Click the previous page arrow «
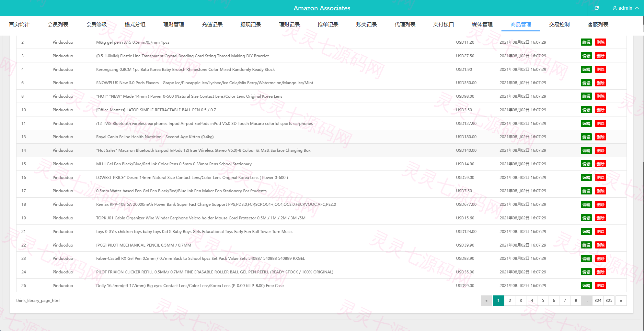This screenshot has height=331, width=644. [x=486, y=301]
